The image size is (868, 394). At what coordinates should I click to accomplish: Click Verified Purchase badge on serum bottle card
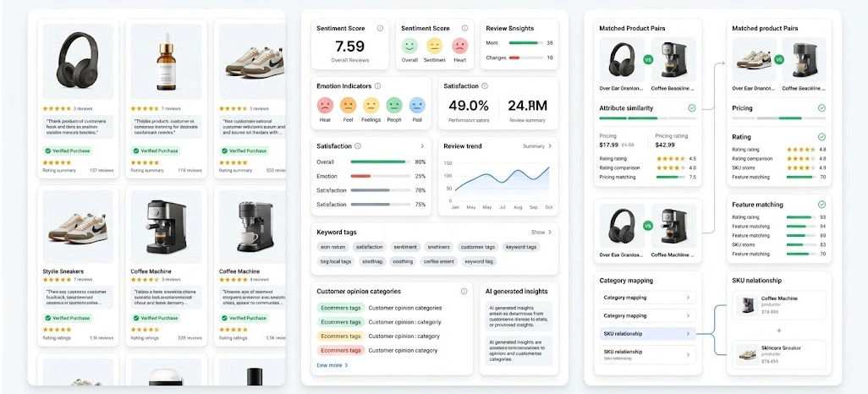tap(156, 150)
